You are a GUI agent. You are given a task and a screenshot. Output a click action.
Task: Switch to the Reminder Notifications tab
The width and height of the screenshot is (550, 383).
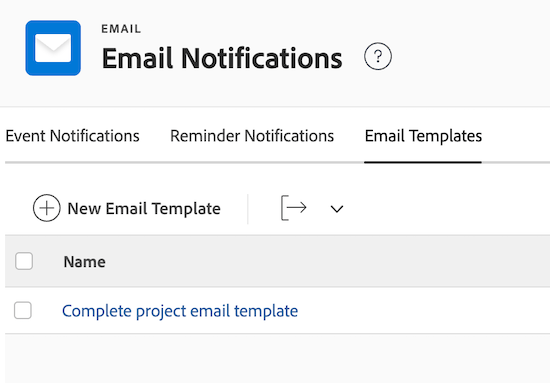[252, 136]
